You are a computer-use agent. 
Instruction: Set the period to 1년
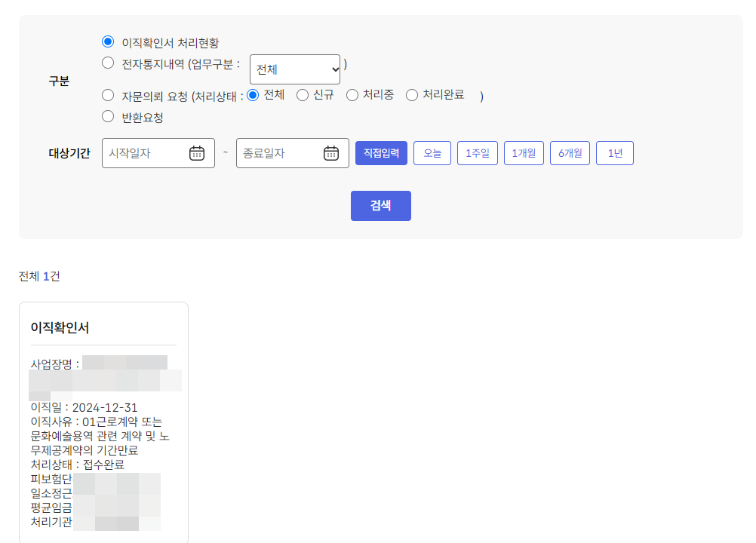614,152
